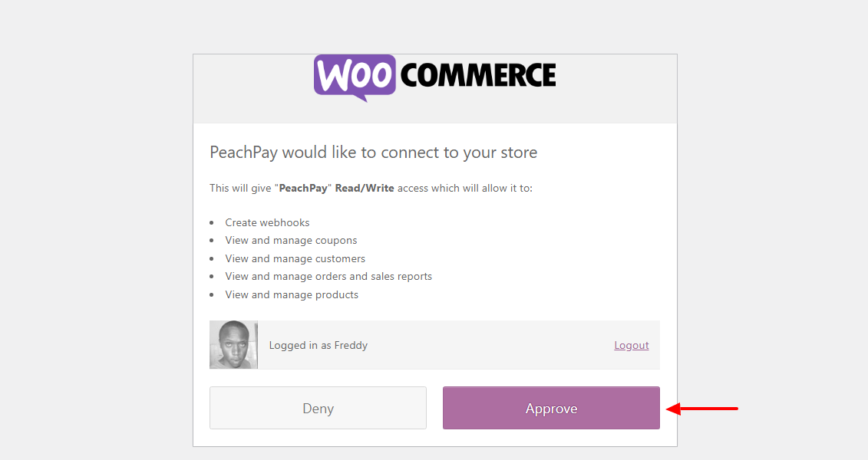Viewport: 868px width, 460px height.
Task: Select "View and manage orders and sales reports"
Action: [328, 276]
